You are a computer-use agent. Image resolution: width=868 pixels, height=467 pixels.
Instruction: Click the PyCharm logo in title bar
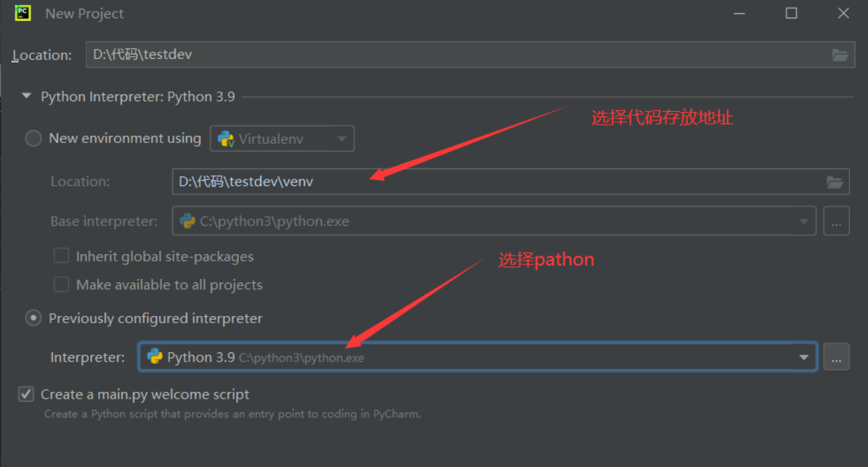(23, 13)
